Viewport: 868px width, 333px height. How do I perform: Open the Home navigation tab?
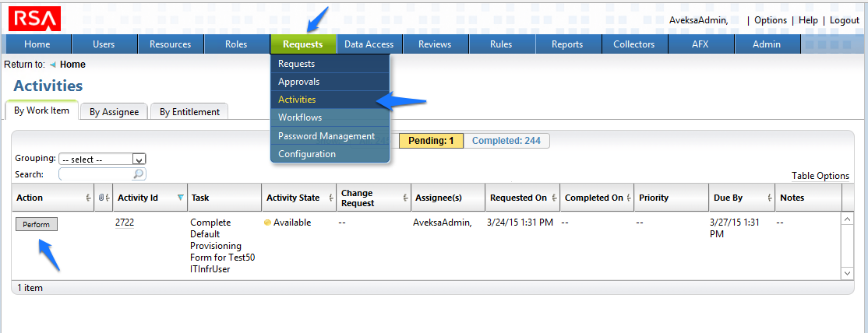click(37, 44)
